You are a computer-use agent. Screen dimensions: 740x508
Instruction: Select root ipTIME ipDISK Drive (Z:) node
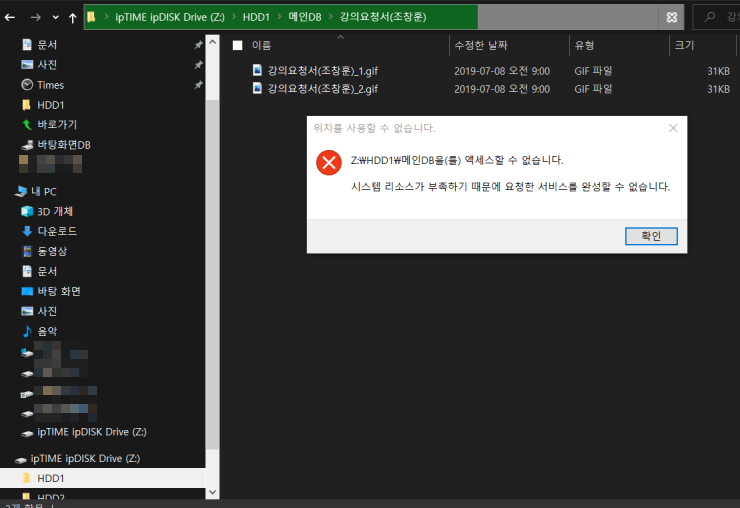[x=85, y=458]
